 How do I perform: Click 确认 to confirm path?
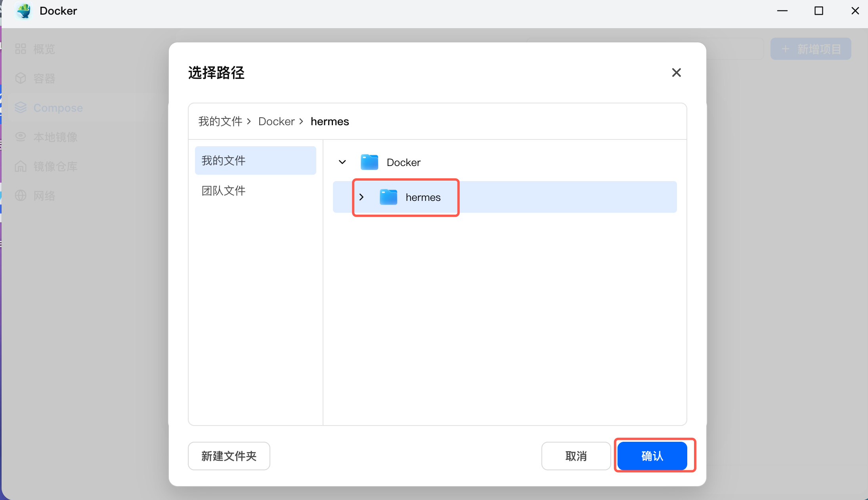652,456
